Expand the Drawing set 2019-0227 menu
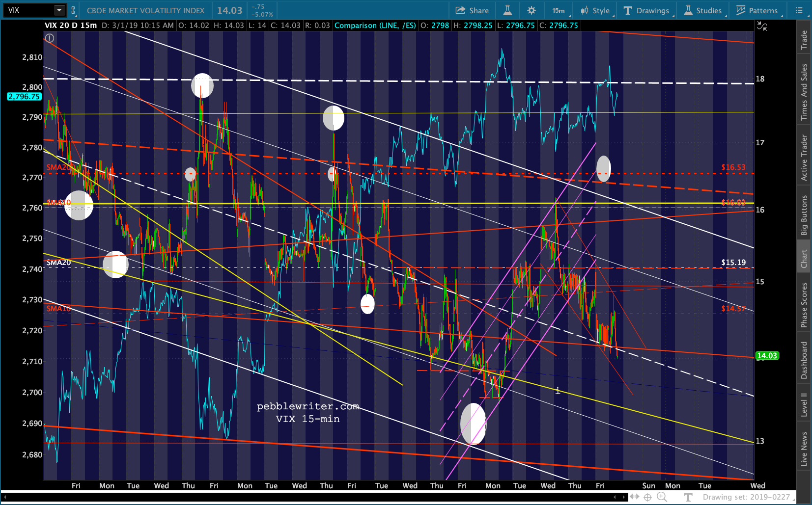The image size is (812, 505). pos(746,497)
